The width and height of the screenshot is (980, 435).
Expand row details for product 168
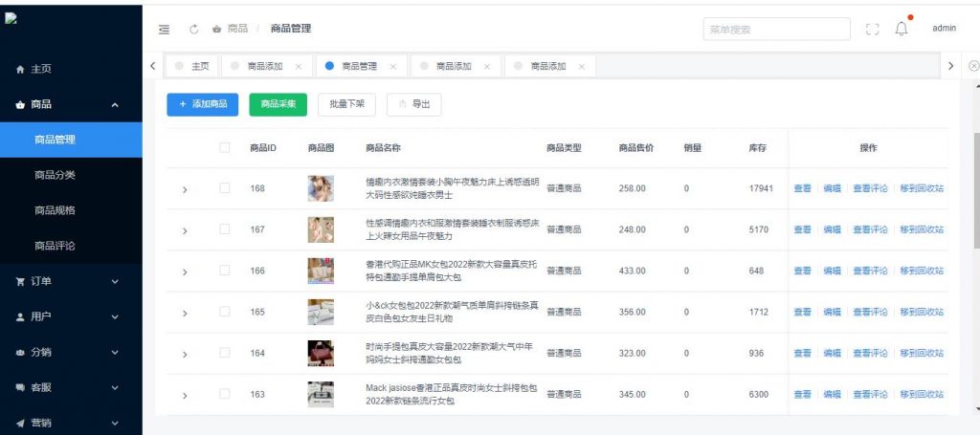[x=185, y=189]
